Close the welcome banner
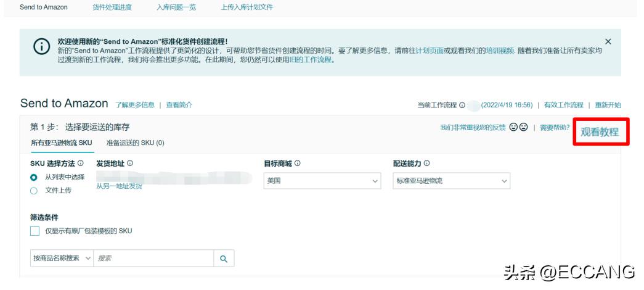Image resolution: width=644 pixels, height=290 pixels. pyautogui.click(x=608, y=41)
